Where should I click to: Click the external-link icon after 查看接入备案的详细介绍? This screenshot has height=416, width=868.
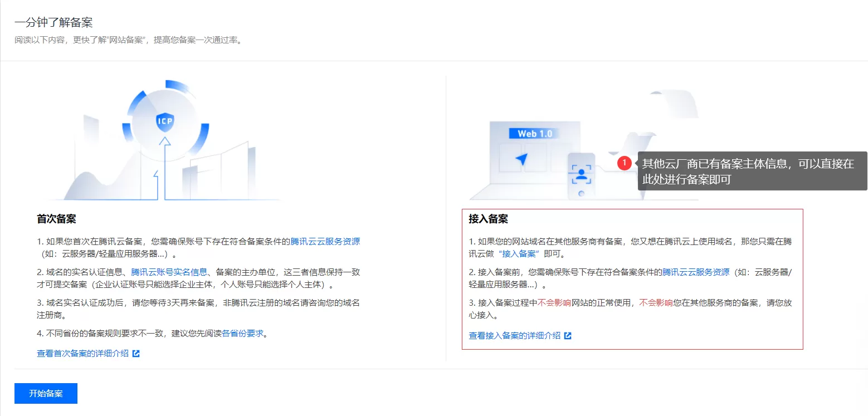pos(568,335)
